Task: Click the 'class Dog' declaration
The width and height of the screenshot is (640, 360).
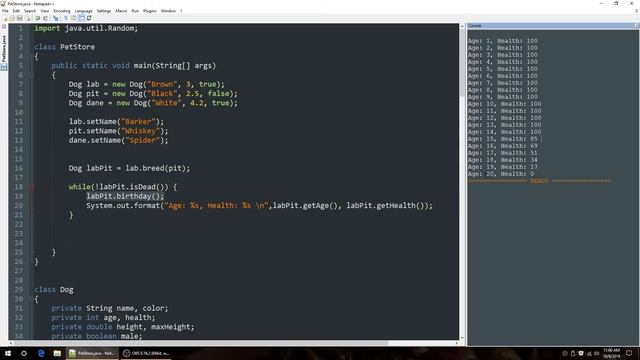Action: click(x=54, y=290)
